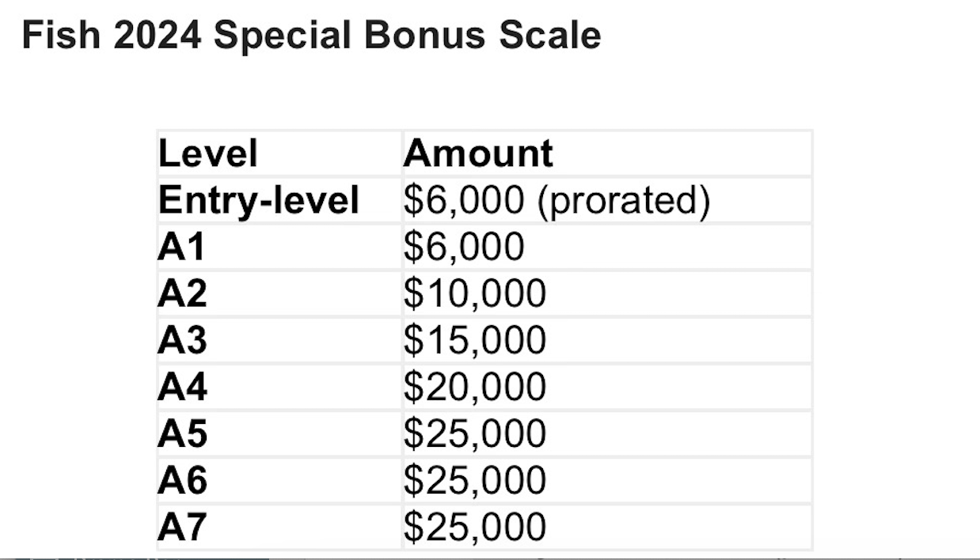Image resolution: width=980 pixels, height=560 pixels.
Task: Select the Level column header cell
Action: pyautogui.click(x=208, y=153)
